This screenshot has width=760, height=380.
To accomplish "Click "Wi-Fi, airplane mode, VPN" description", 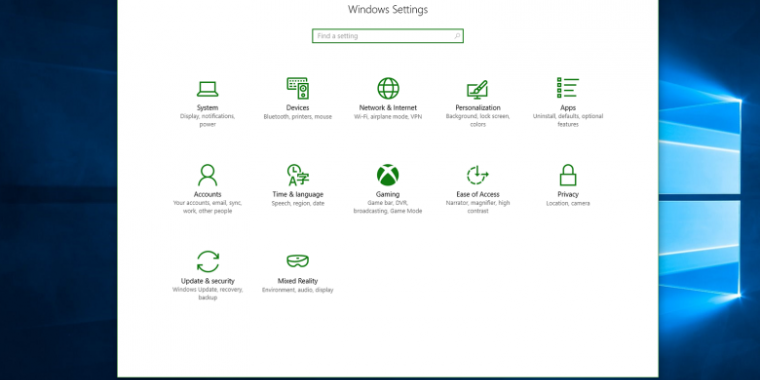I will click(x=388, y=117).
